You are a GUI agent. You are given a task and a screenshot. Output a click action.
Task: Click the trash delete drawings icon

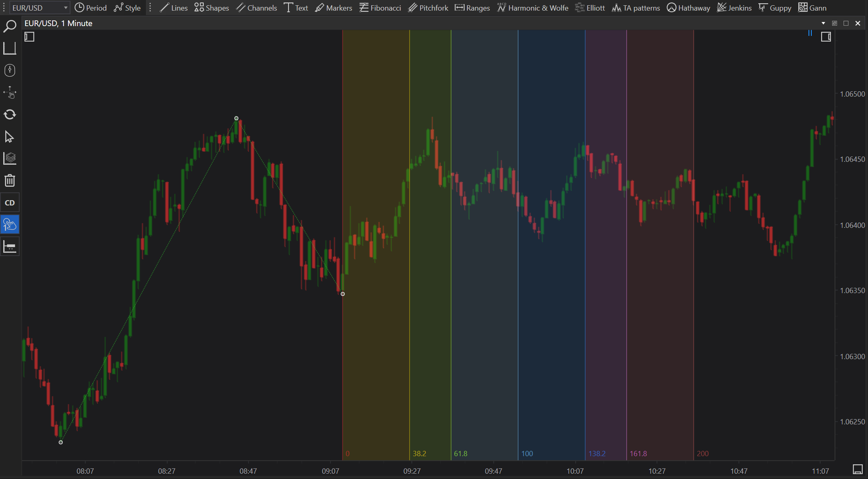(x=9, y=180)
